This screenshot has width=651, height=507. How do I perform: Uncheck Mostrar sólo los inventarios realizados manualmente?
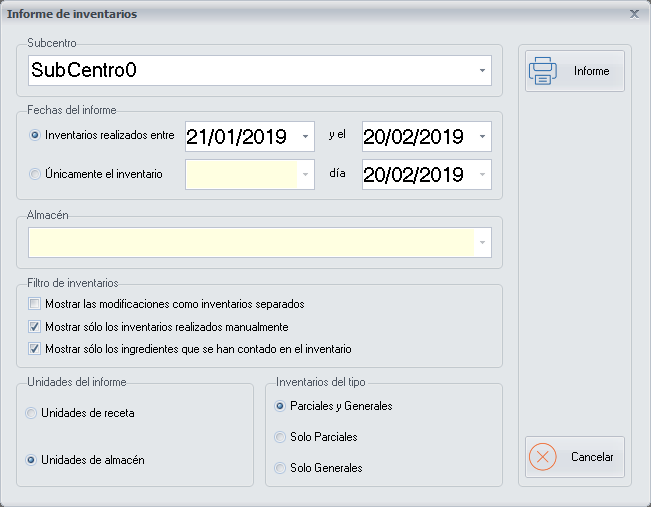pyautogui.click(x=34, y=326)
